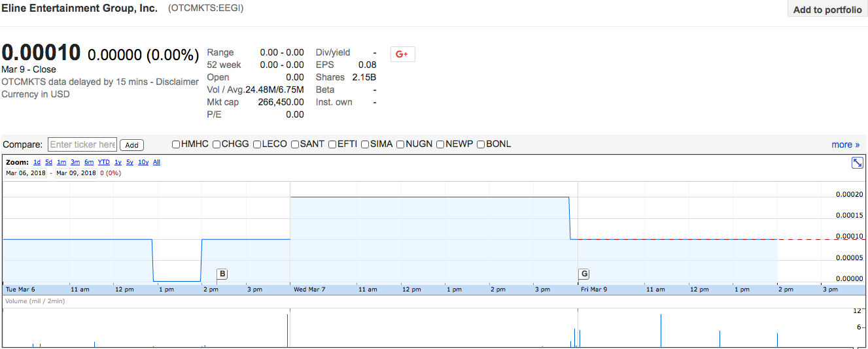Open the Disclaimer link
This screenshot has width=868, height=349.
(x=177, y=82)
